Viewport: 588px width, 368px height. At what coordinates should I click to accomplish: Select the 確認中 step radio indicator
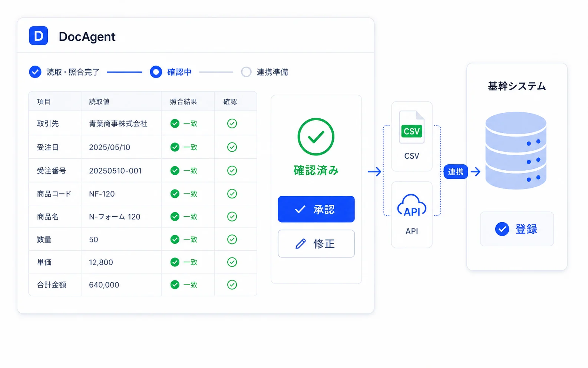pos(156,72)
